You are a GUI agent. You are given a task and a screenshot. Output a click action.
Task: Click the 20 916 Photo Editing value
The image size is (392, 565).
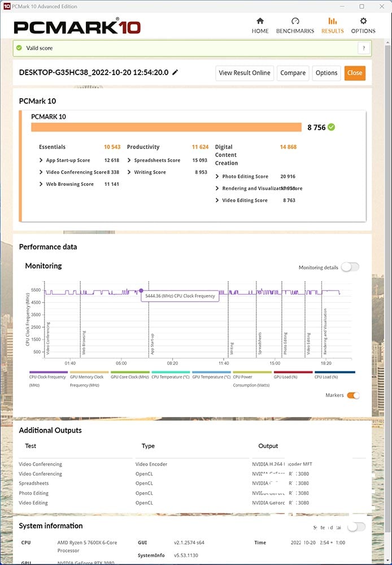click(288, 176)
